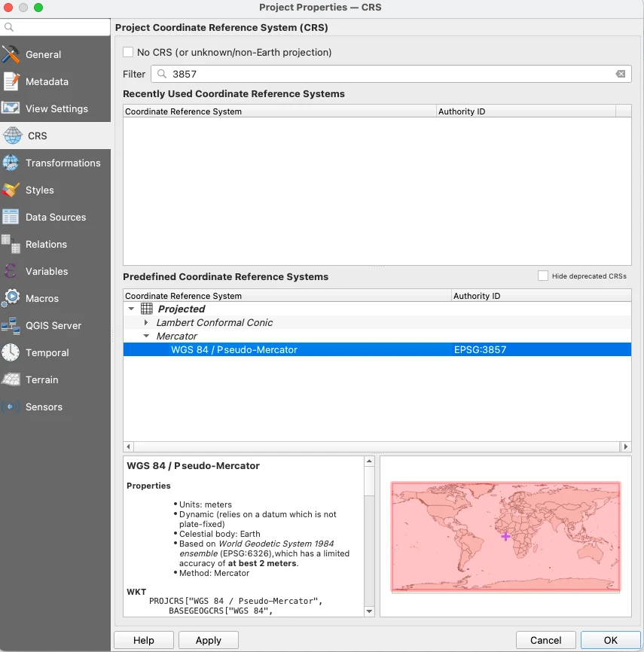This screenshot has width=644, height=652.
Task: Click Coordinate Reference System header in predefined list
Action: coord(287,296)
